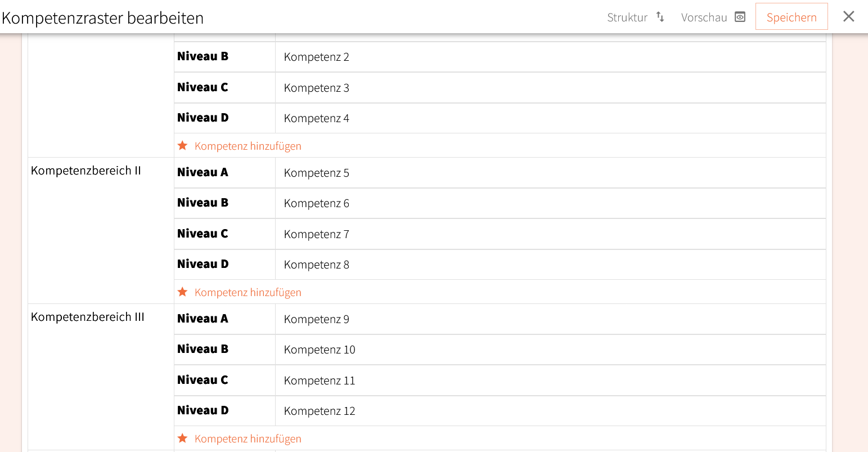Click star icon below Kompetenz 12

click(x=182, y=438)
